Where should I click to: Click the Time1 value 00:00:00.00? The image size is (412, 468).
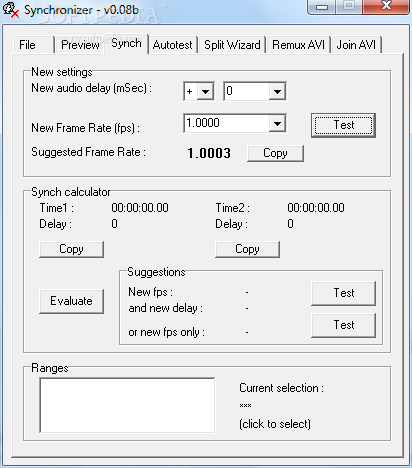click(140, 208)
